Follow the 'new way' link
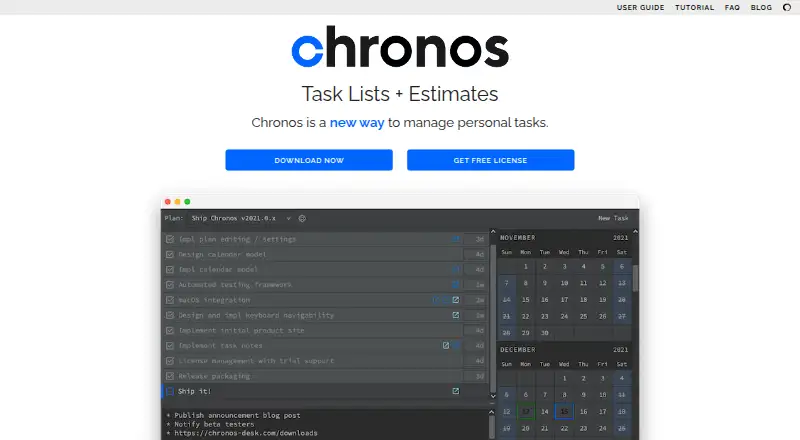The height and width of the screenshot is (440, 800). 357,123
